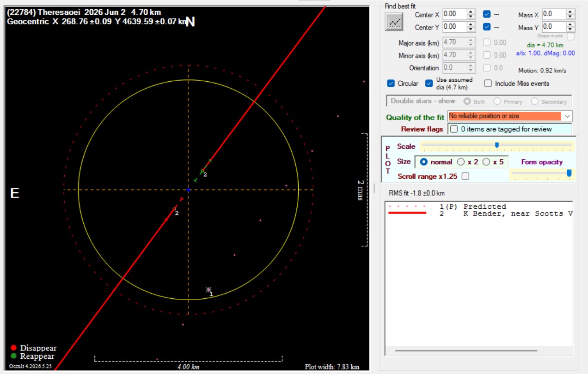This screenshot has height=374, width=588.
Task: Click the Mass X value field
Action: pyautogui.click(x=554, y=14)
